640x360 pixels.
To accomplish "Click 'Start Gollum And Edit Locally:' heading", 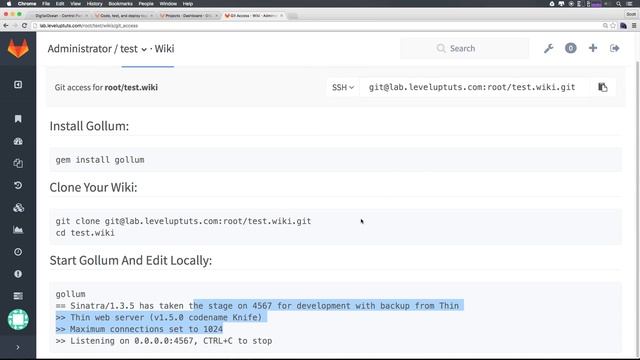I will coord(131,260).
